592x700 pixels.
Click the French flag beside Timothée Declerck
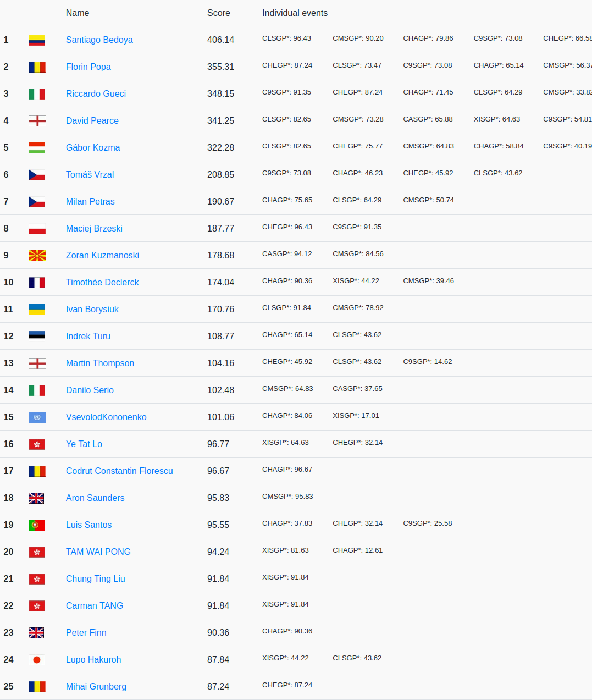37,283
